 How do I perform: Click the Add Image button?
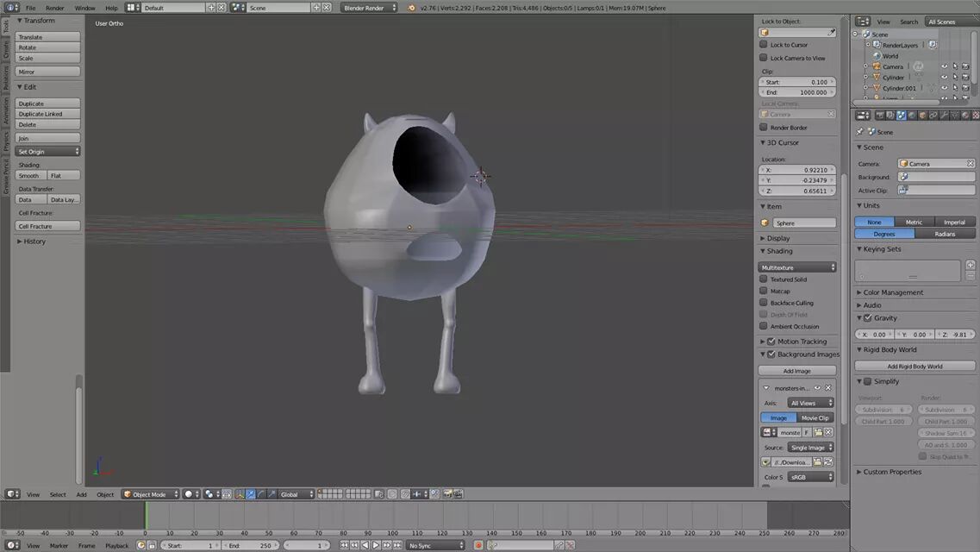pos(796,370)
